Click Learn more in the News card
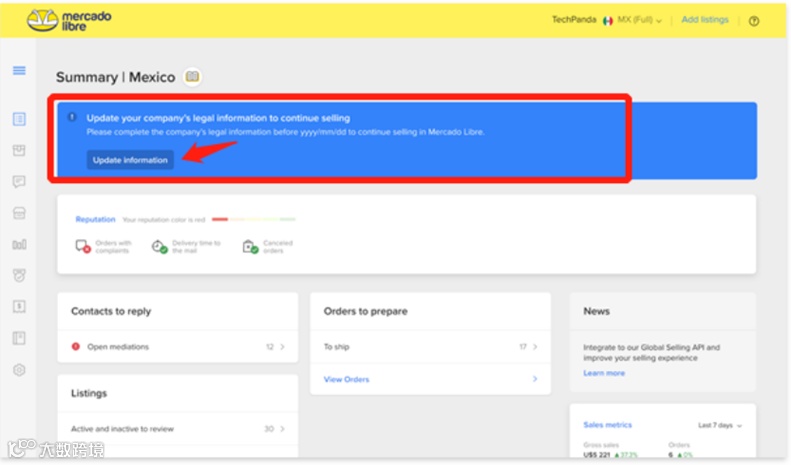The height and width of the screenshot is (465, 791). tap(604, 373)
